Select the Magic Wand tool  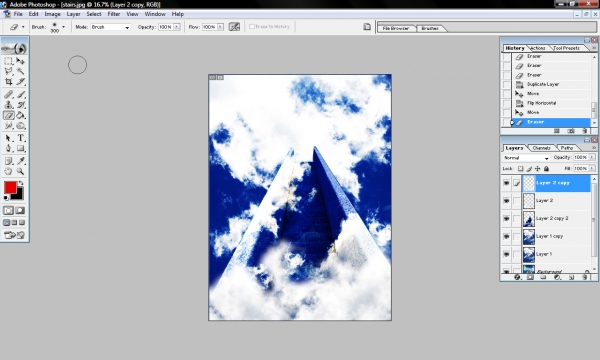pyautogui.click(x=20, y=71)
